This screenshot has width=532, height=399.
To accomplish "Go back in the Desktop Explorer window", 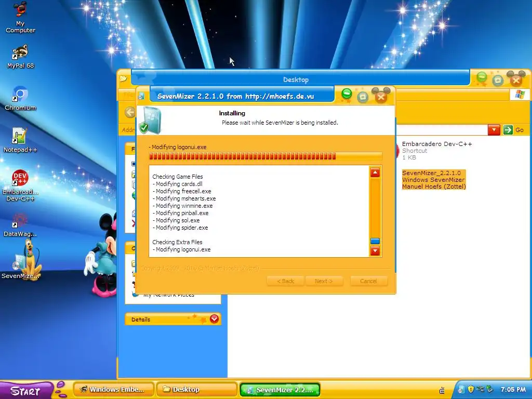I will pos(129,112).
